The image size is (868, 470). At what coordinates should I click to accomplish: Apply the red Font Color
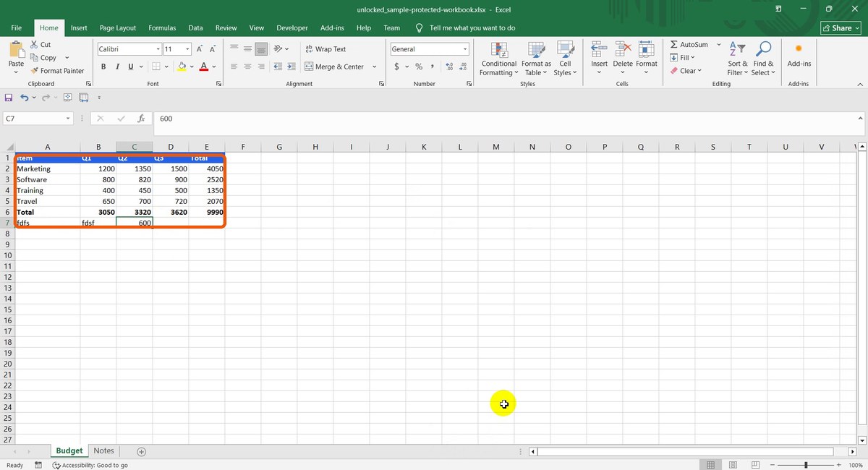pyautogui.click(x=204, y=67)
